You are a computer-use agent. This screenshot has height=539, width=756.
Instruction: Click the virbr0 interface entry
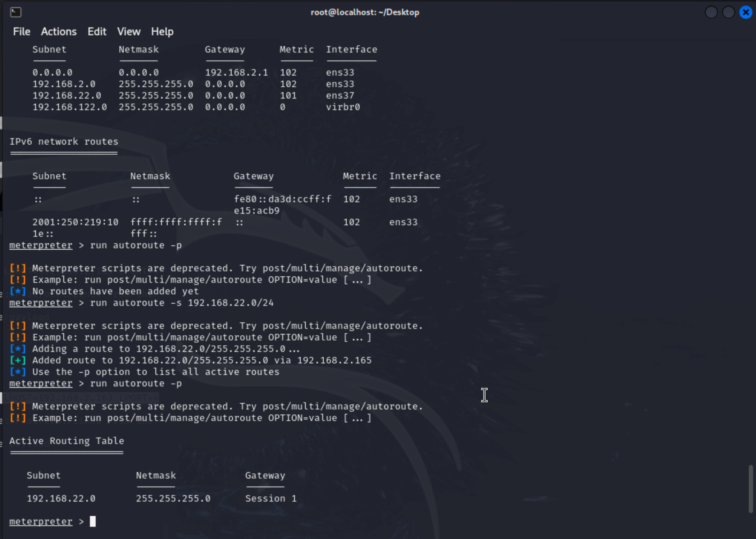click(343, 107)
